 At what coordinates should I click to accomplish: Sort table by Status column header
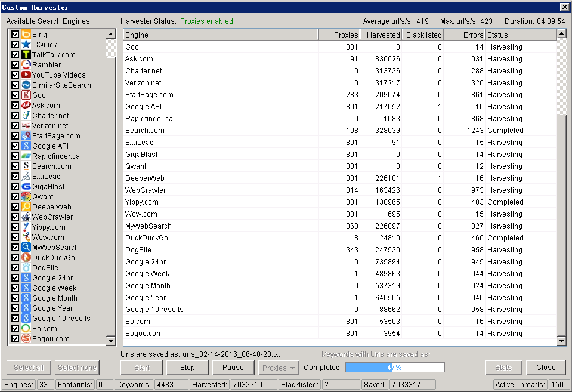click(x=521, y=35)
